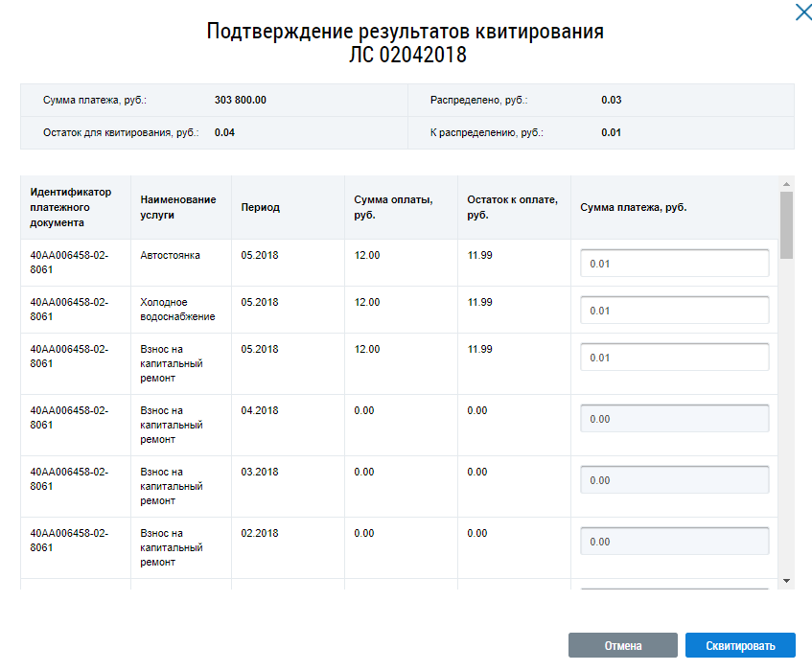Click the 303 800.00 payment sum value
The image size is (812, 671).
[x=241, y=100]
